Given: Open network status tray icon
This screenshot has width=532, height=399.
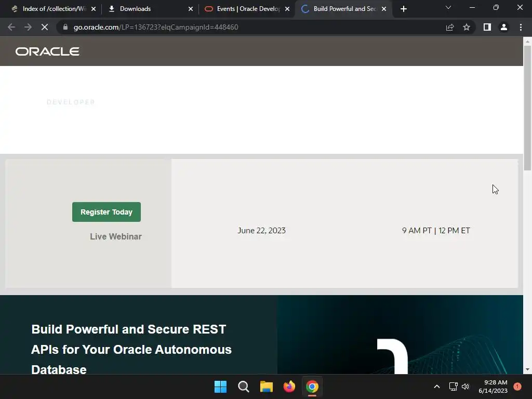Looking at the screenshot, I should point(453,387).
